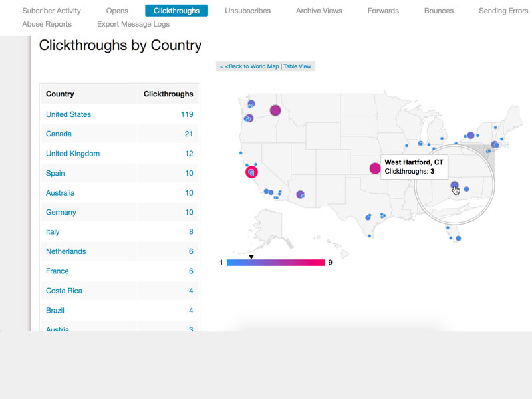Click the red-ringed bubble on California coast
This screenshot has width=532, height=399.
(x=251, y=172)
